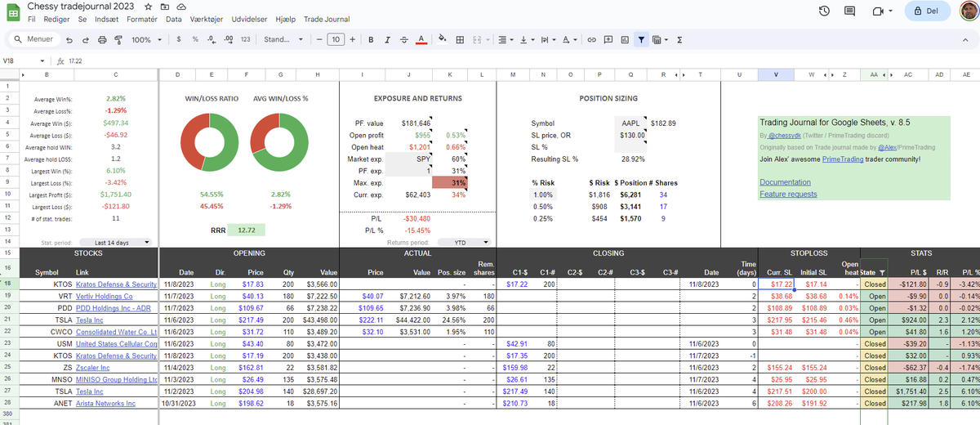Open the version history clock icon
The width and height of the screenshot is (980, 425).
pyautogui.click(x=825, y=11)
